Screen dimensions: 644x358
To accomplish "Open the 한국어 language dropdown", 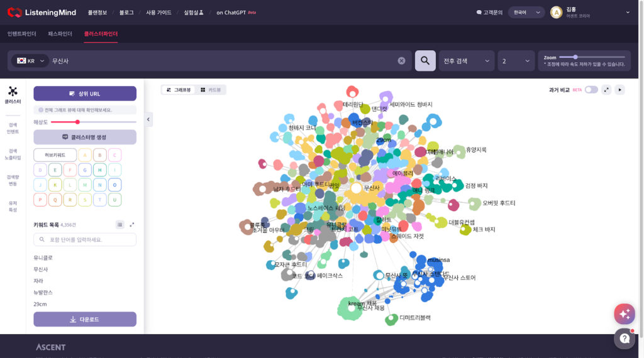I will [x=527, y=12].
